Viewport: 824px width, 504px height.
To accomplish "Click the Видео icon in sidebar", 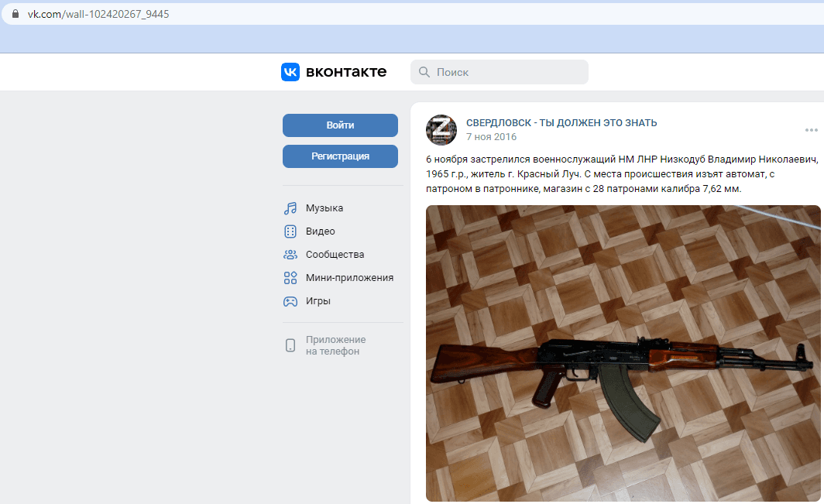I will (x=290, y=231).
